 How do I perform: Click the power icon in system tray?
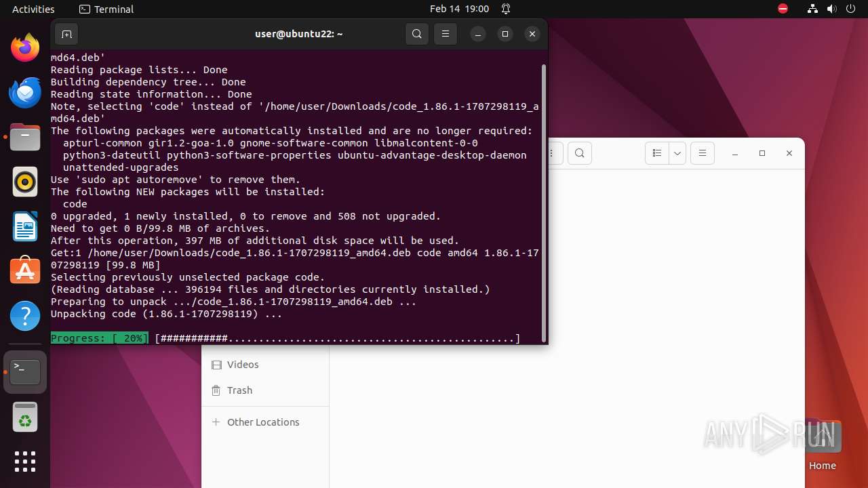pos(851,9)
